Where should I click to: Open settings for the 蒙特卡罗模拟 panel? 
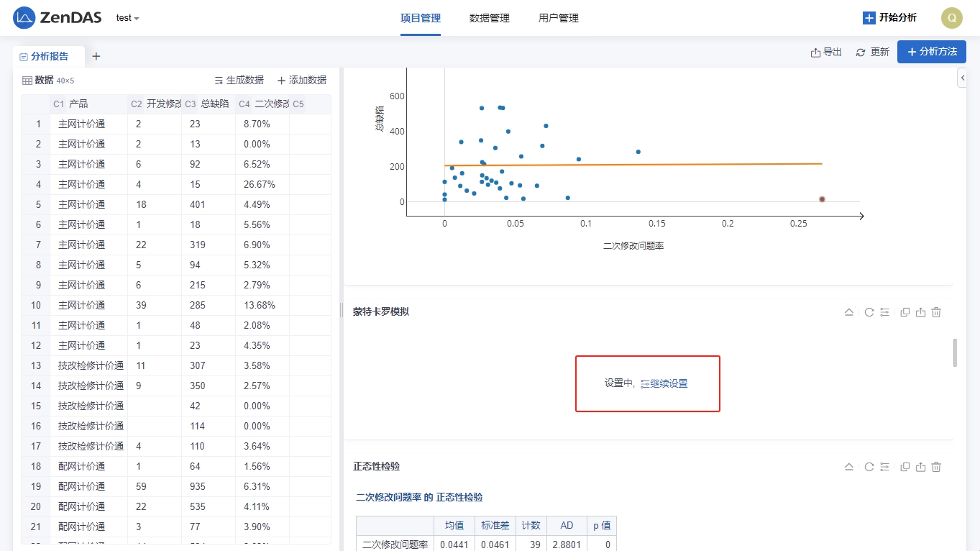pyautogui.click(x=884, y=312)
